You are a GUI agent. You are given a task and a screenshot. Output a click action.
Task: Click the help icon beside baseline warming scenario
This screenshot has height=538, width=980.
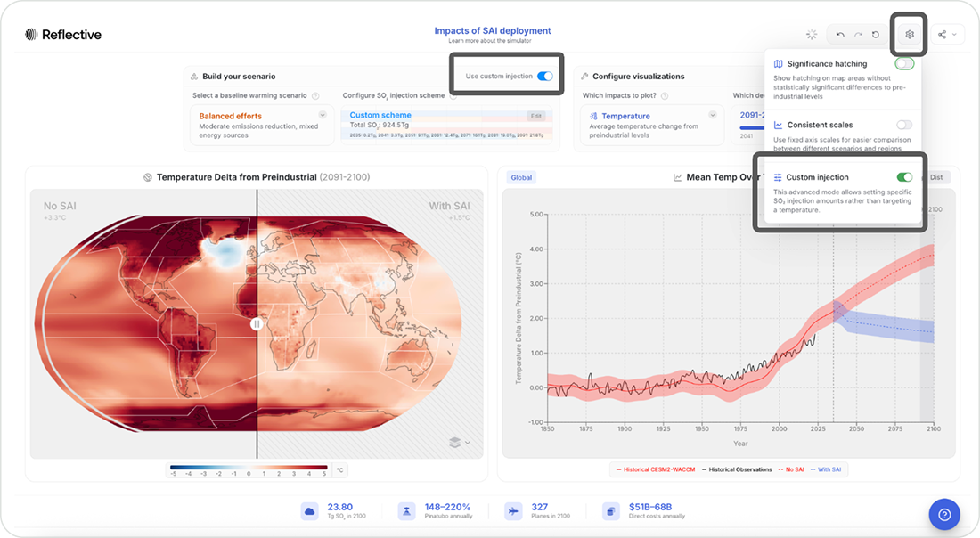(x=314, y=95)
